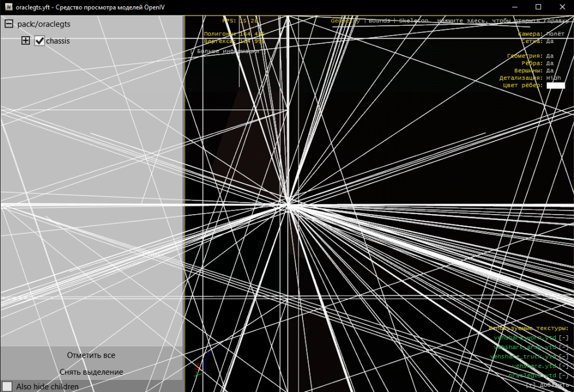Switch to the Bounds view tab
Image resolution: width=574 pixels, height=392 pixels.
[x=379, y=21]
